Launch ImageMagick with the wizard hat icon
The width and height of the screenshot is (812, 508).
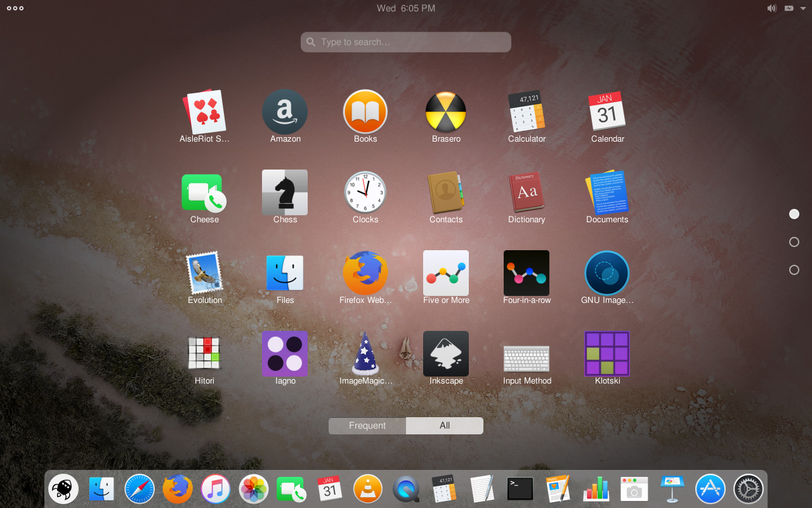(365, 354)
